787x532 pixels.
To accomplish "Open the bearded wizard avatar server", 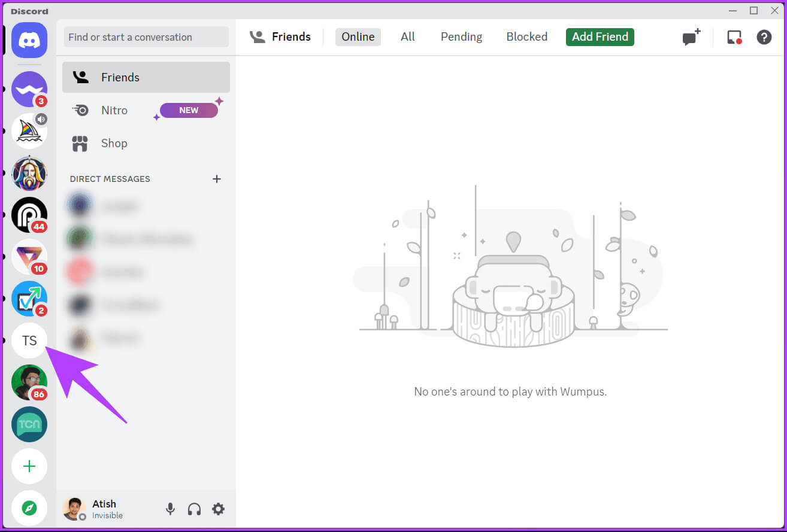I will coord(29,173).
